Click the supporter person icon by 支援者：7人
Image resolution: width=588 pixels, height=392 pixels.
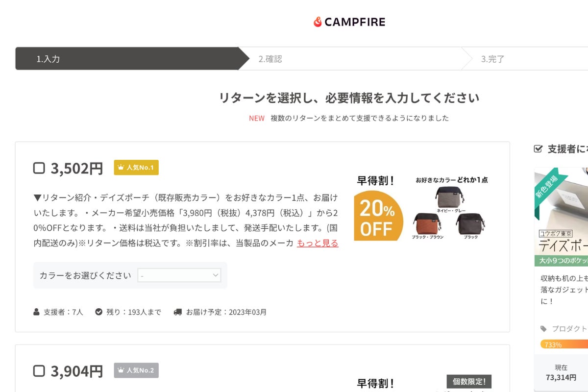37,312
